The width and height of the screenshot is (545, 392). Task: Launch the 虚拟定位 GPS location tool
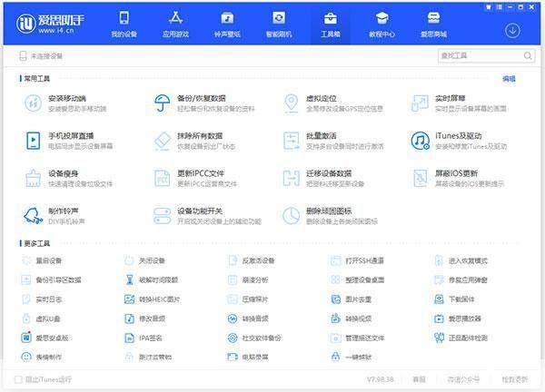pos(291,103)
